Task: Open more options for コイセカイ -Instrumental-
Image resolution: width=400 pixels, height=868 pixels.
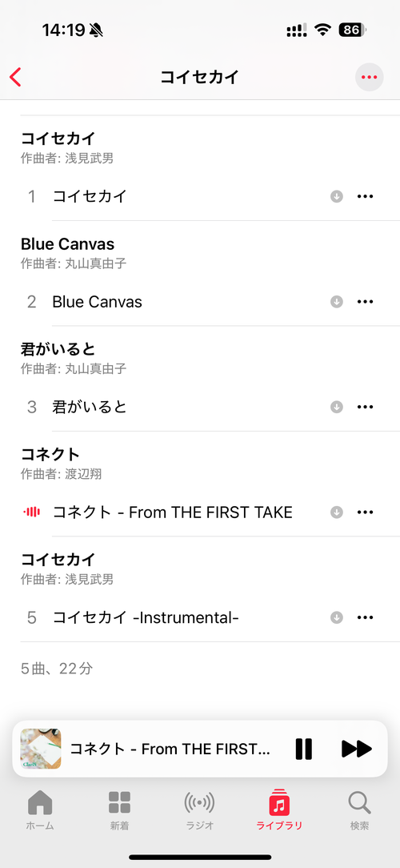Action: (x=365, y=617)
